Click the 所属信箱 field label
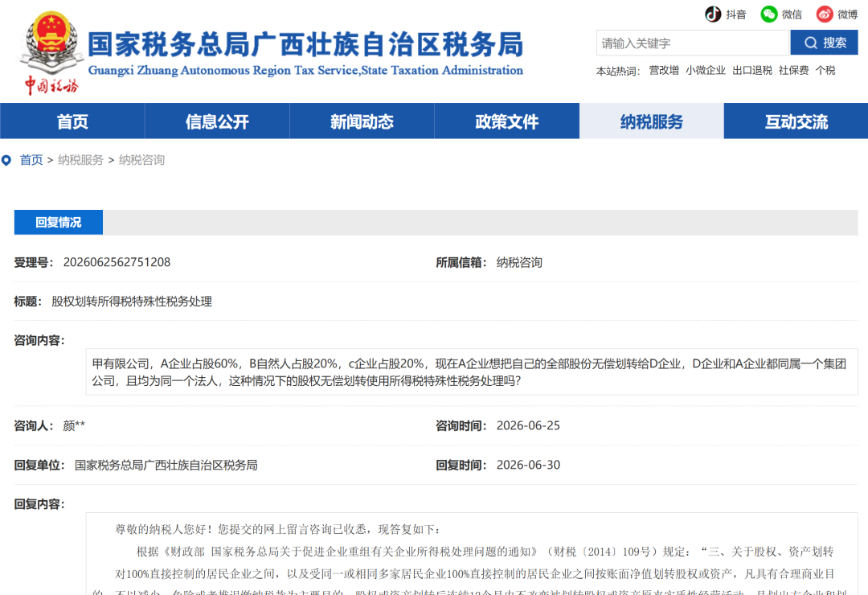The image size is (868, 595). 461,262
